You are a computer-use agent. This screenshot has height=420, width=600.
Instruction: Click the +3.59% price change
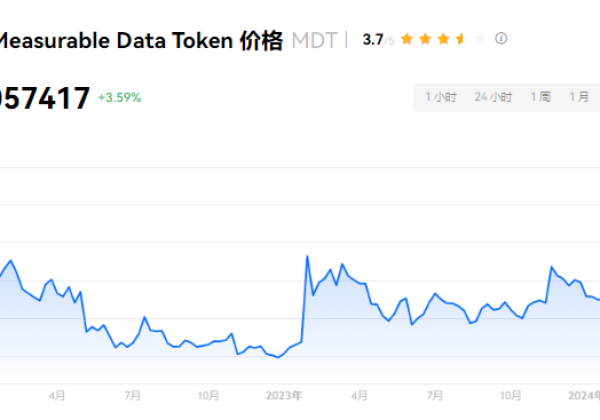(x=120, y=98)
